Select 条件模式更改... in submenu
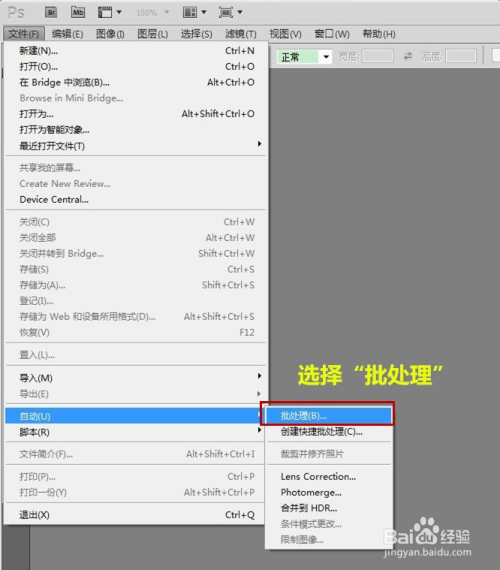This screenshot has width=500, height=570. tap(329, 524)
